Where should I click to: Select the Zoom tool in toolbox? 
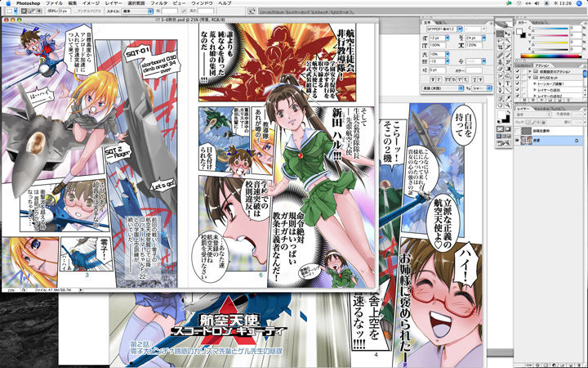coord(507,105)
